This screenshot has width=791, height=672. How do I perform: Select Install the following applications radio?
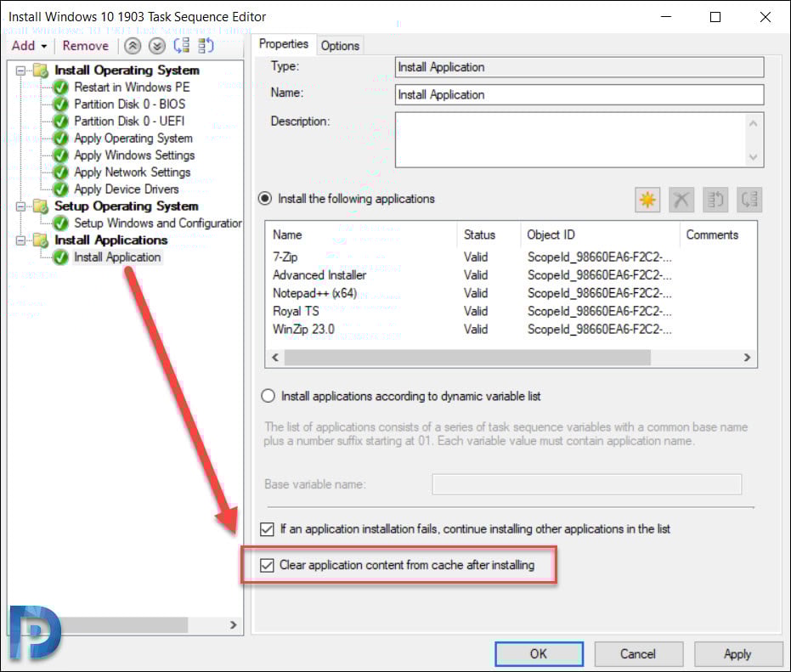pos(265,199)
